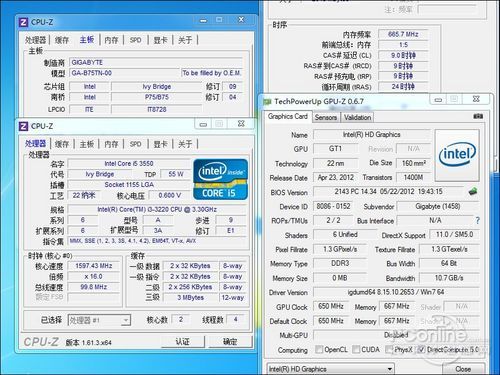Screen dimensions: 500x375
Task: Click the 0.600 V core voltage value
Action: pyautogui.click(x=169, y=195)
